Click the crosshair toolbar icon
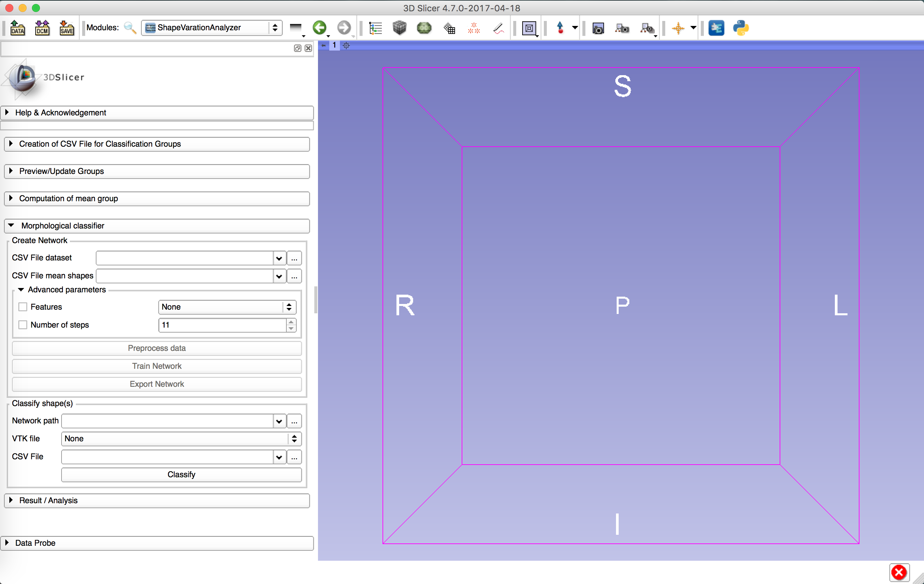Image resolution: width=924 pixels, height=584 pixels. coord(678,28)
